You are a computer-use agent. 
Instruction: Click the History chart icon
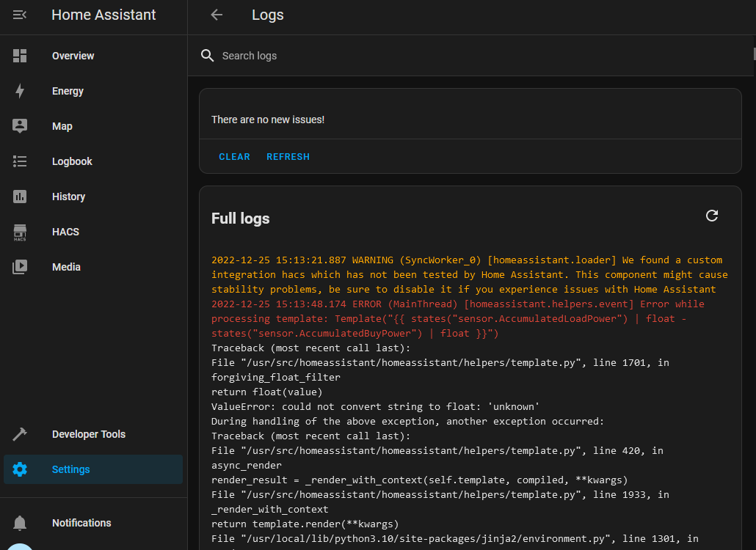(x=20, y=197)
